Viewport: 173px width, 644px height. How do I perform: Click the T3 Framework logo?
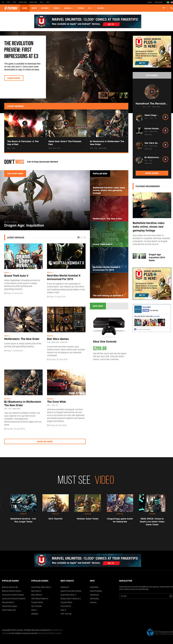(x=160, y=632)
